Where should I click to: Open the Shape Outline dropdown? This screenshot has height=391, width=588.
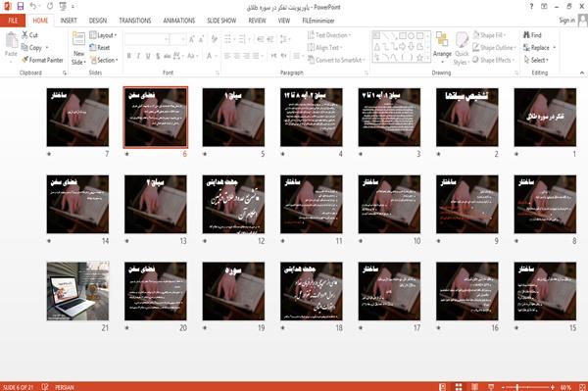[494, 48]
